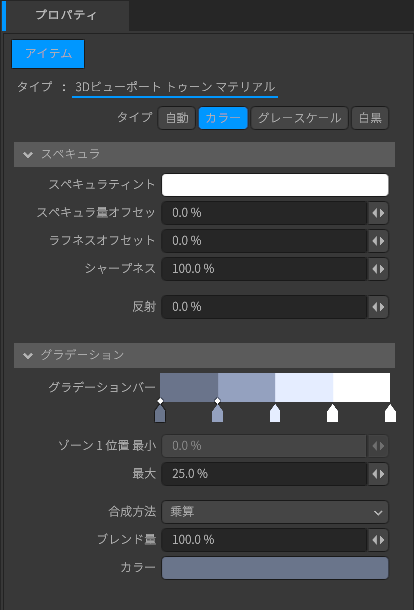Set the type to グレースケール
This screenshot has width=414, height=610.
pos(299,118)
